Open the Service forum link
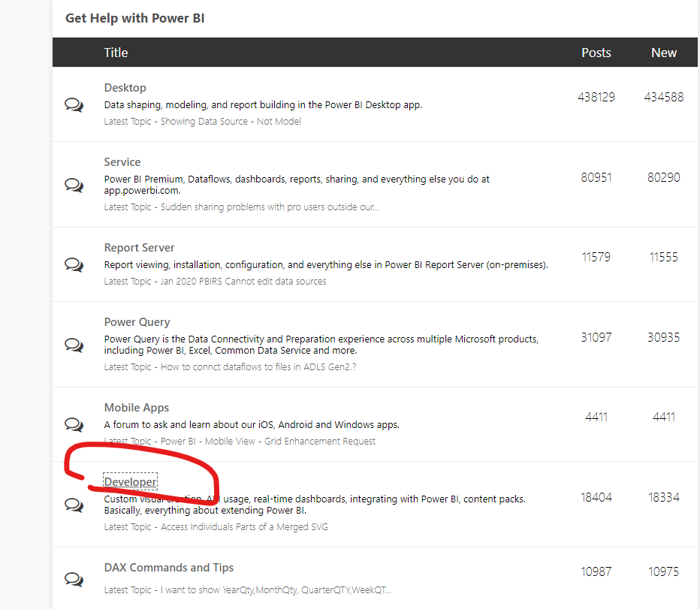This screenshot has height=609, width=700. (x=122, y=161)
